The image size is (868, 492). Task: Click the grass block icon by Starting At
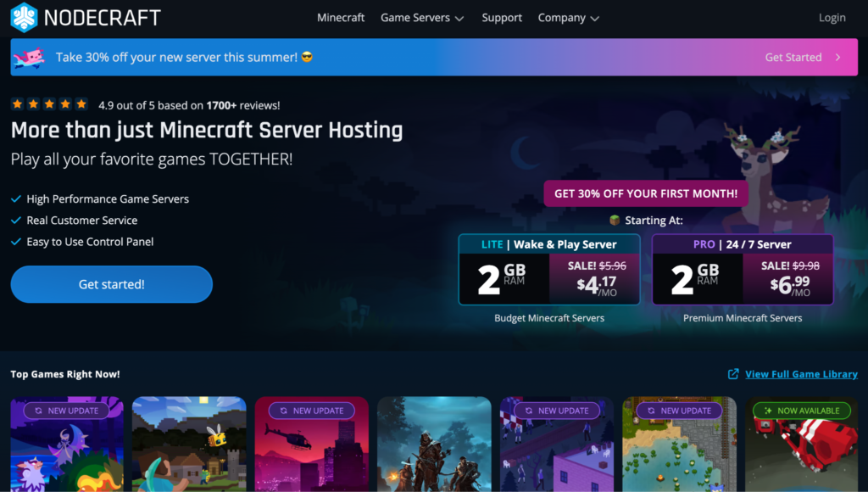[x=615, y=220]
